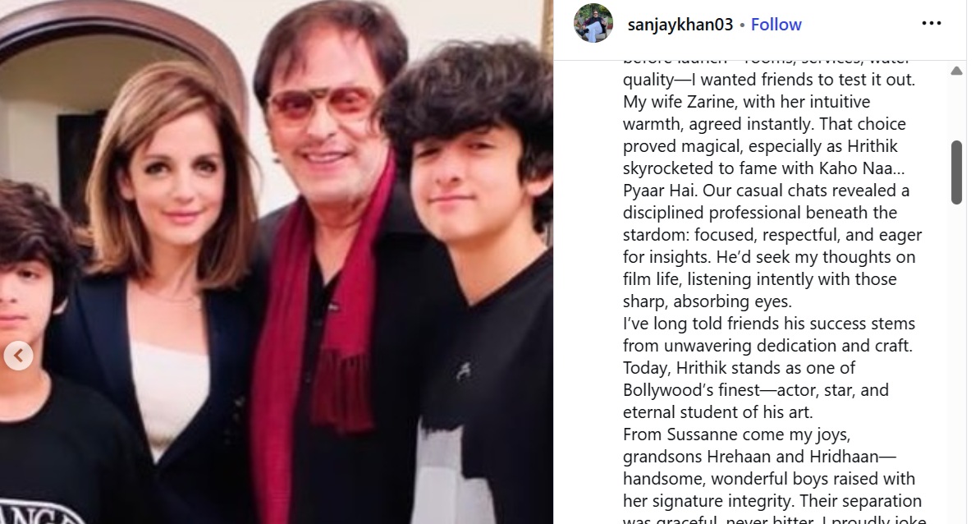Image resolution: width=980 pixels, height=524 pixels.
Task: Open the three-dot more options menu
Action: 932,23
